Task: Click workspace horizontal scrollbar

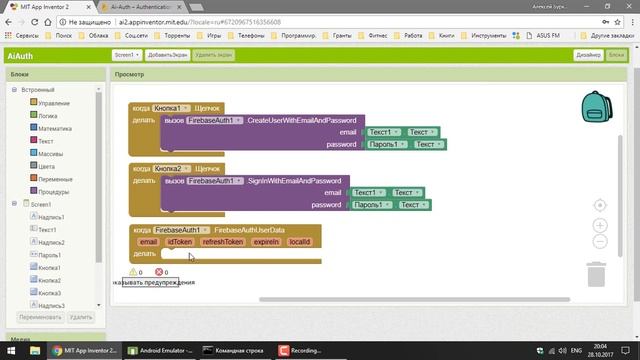Action: [x=414, y=299]
